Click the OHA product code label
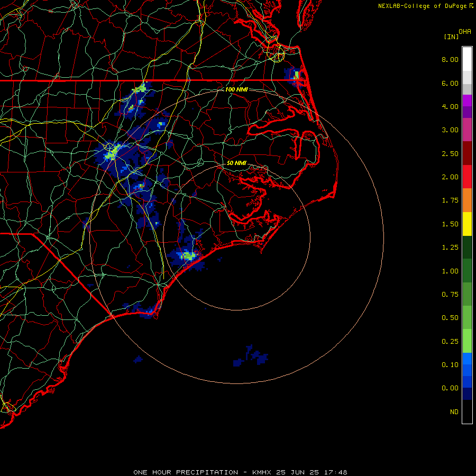The width and height of the screenshot is (476, 476). click(465, 32)
